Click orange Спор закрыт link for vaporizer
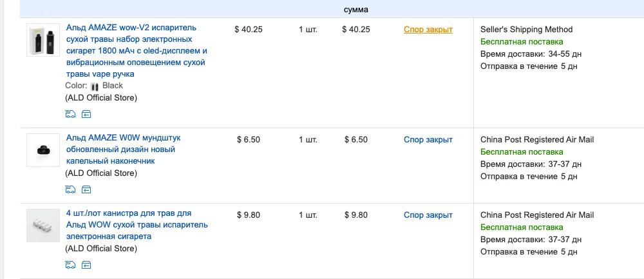 [x=428, y=29]
